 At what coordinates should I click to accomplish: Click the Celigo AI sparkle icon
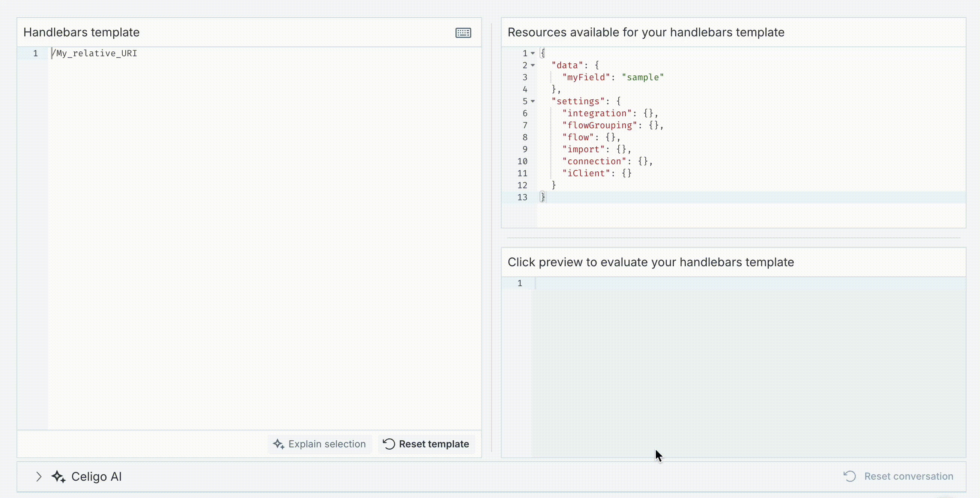point(58,476)
